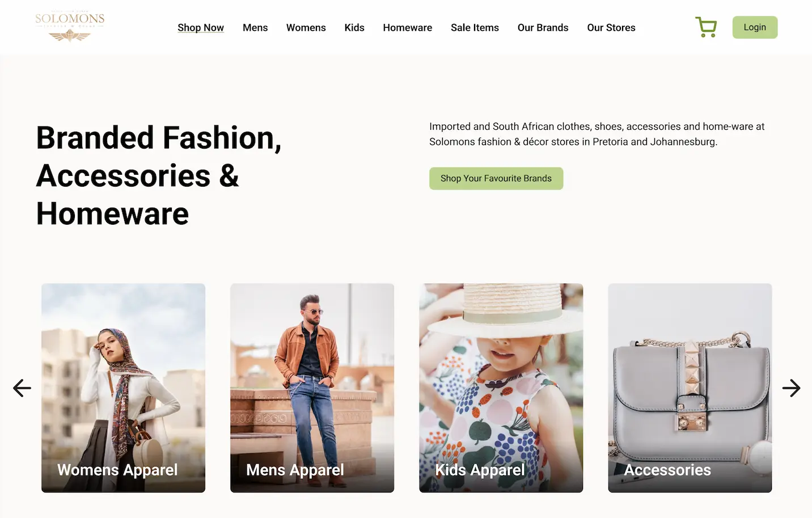Click Shop Your Favourite Brands button
Screen dimensions: 812x518
(496, 178)
